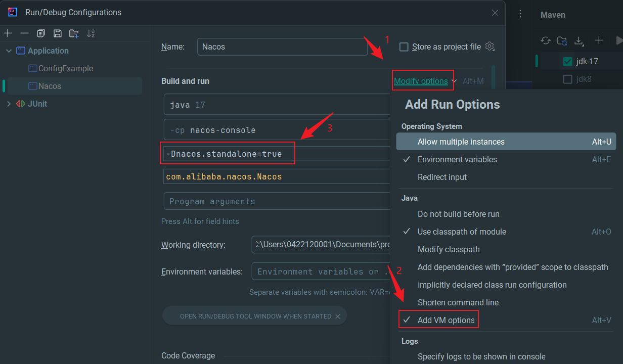
Task: Reload all Maven projects
Action: pyautogui.click(x=545, y=40)
